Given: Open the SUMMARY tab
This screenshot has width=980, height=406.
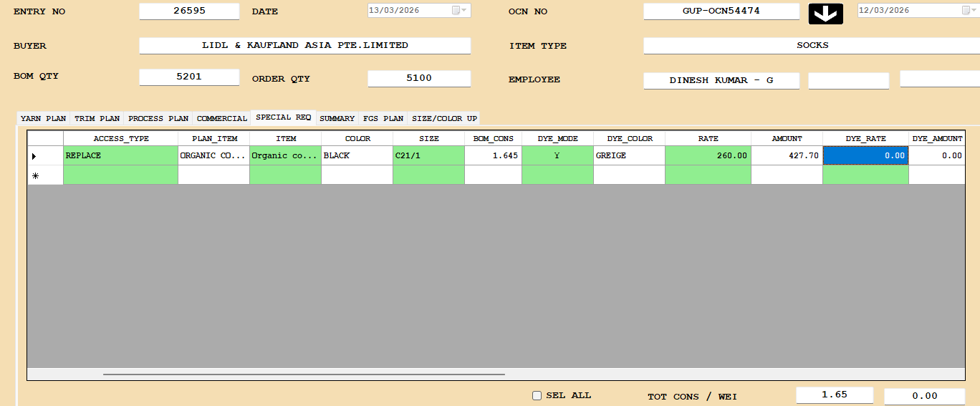Looking at the screenshot, I should coord(337,118).
